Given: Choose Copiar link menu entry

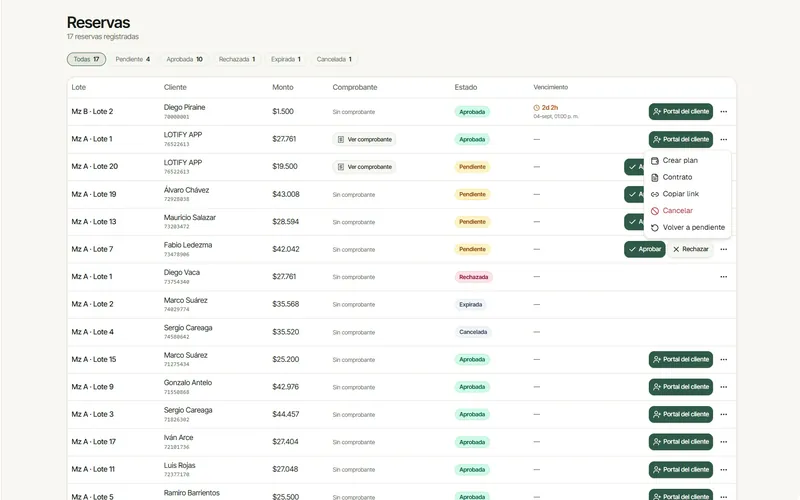Looking at the screenshot, I should 688,194.
